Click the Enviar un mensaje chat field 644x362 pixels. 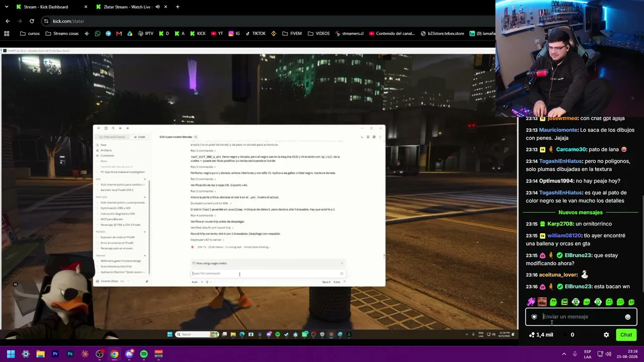[581, 317]
